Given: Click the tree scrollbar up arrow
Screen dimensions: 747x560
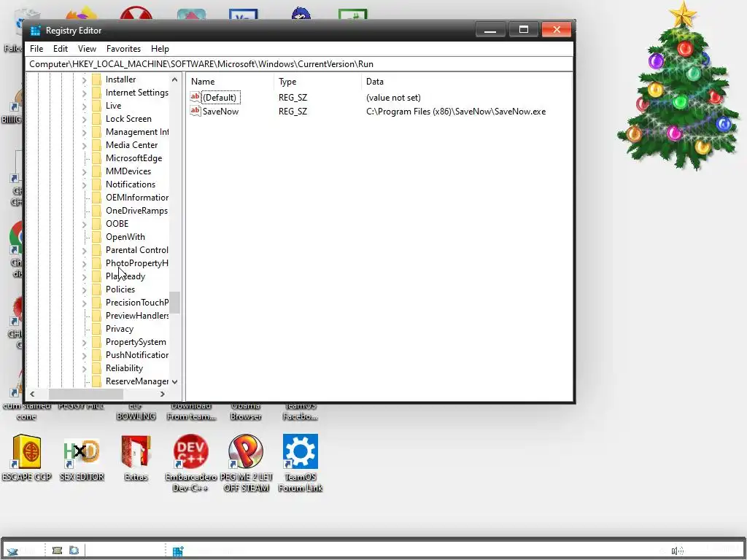Looking at the screenshot, I should click(x=175, y=79).
